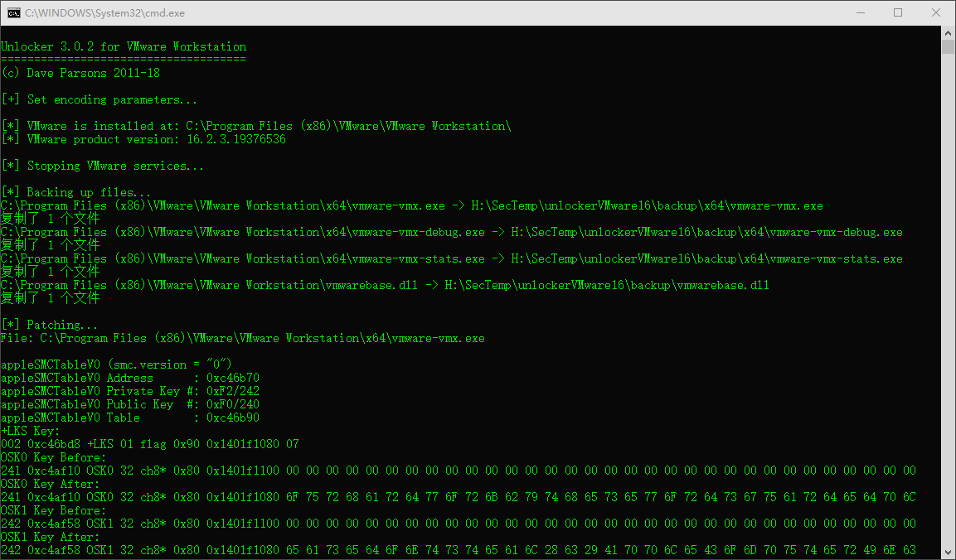The height and width of the screenshot is (560, 956).
Task: Click the "OSK0 Key Before:" label
Action: click(54, 457)
